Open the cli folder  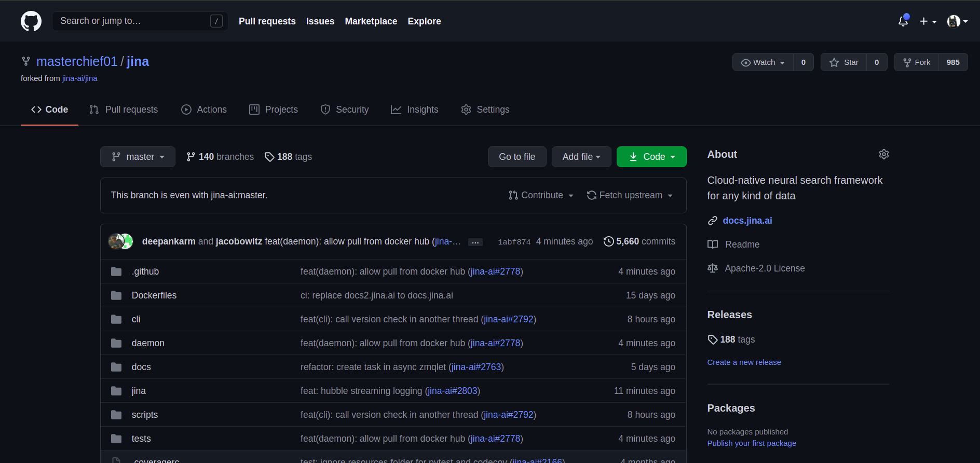click(136, 319)
